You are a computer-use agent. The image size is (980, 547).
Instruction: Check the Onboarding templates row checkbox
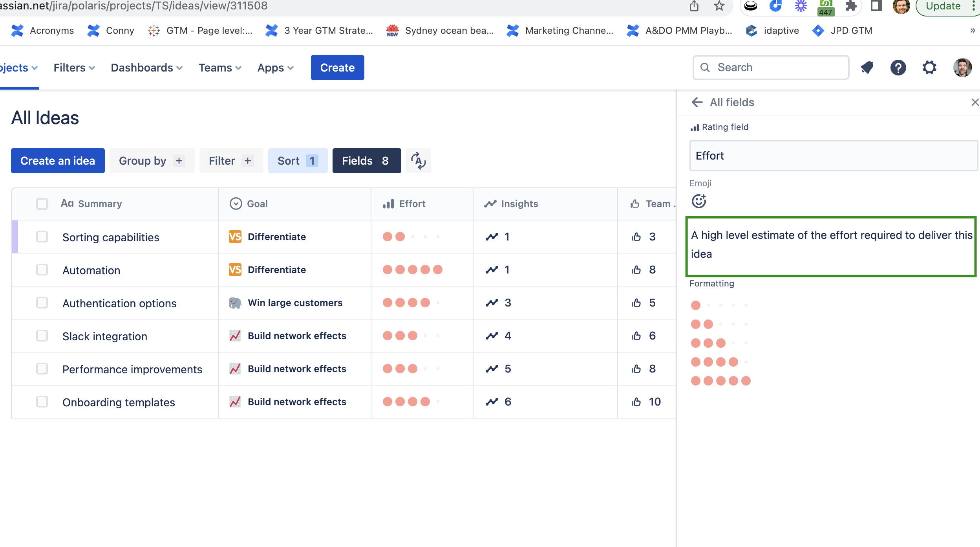42,402
